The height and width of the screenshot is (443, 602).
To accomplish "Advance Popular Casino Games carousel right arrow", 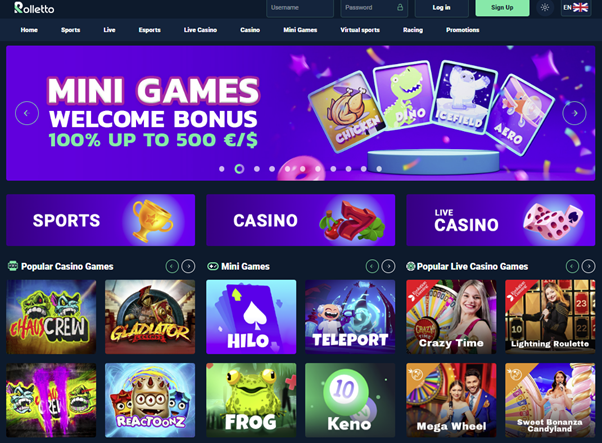I will 188,266.
